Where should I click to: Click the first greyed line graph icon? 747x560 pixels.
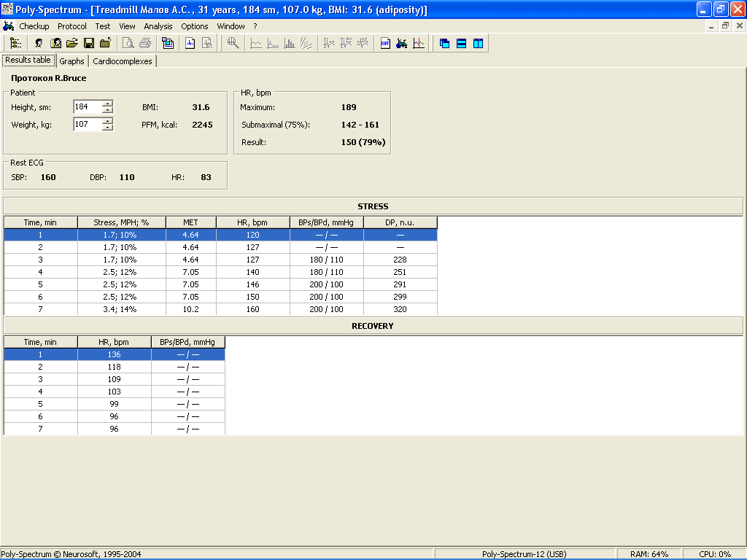click(x=256, y=43)
